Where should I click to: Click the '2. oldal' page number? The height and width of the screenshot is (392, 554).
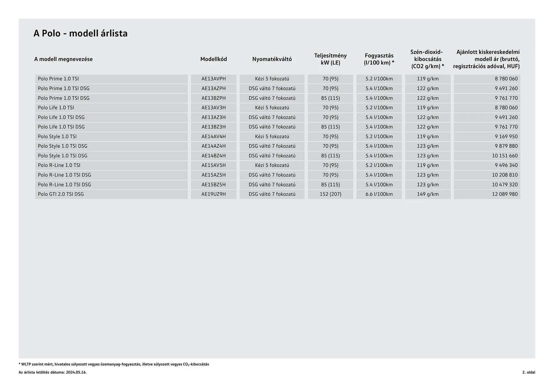click(x=528, y=372)
